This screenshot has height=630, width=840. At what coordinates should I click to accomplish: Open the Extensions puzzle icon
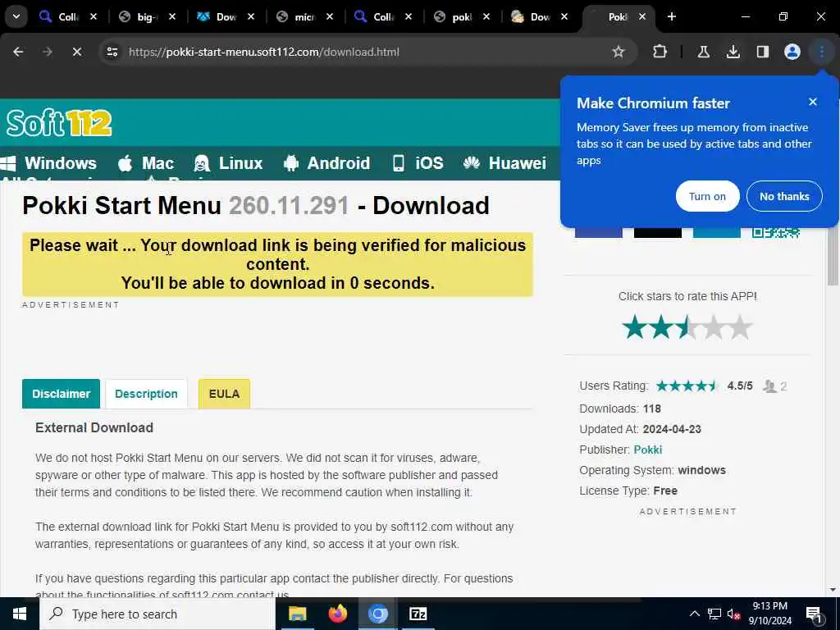point(660,52)
